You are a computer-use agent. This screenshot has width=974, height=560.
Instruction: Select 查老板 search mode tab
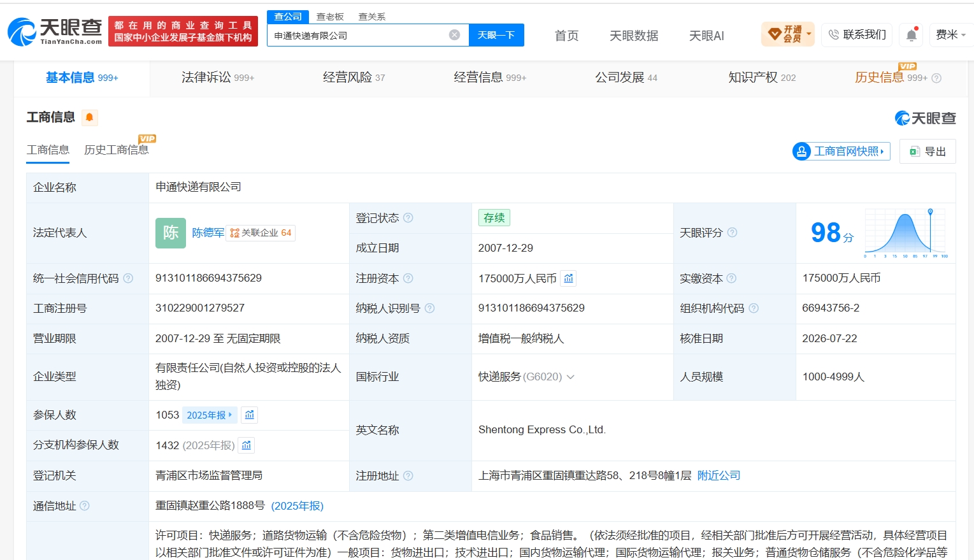coord(330,17)
